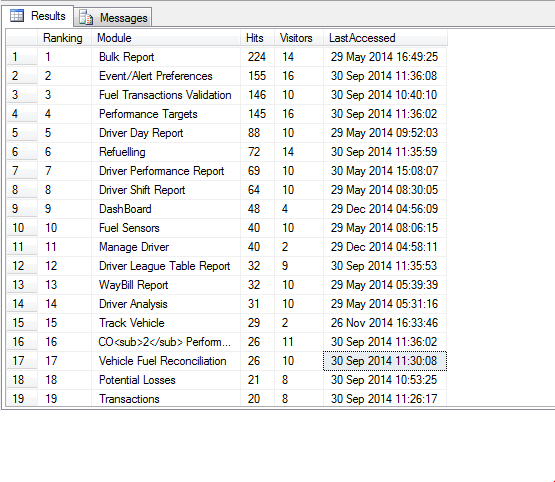Image resolution: width=555 pixels, height=482 pixels.
Task: Click the date 29 Dec 2014 04:56:09
Action: 385,209
